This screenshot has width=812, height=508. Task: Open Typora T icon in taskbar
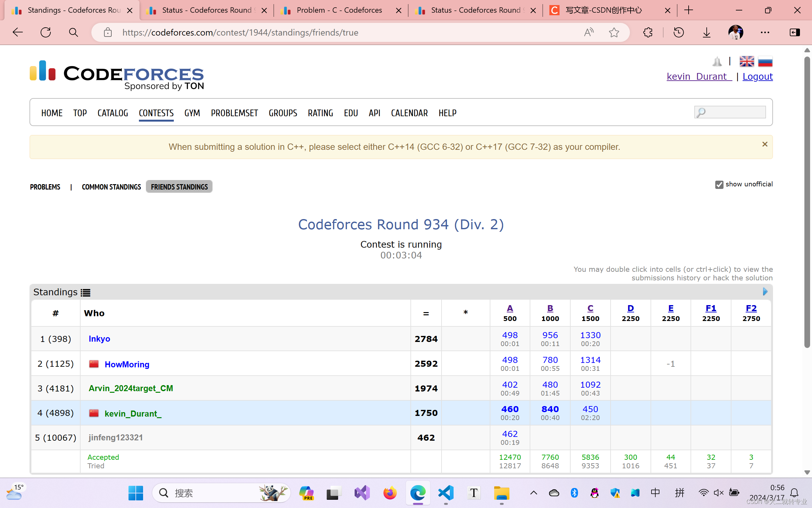point(474,493)
